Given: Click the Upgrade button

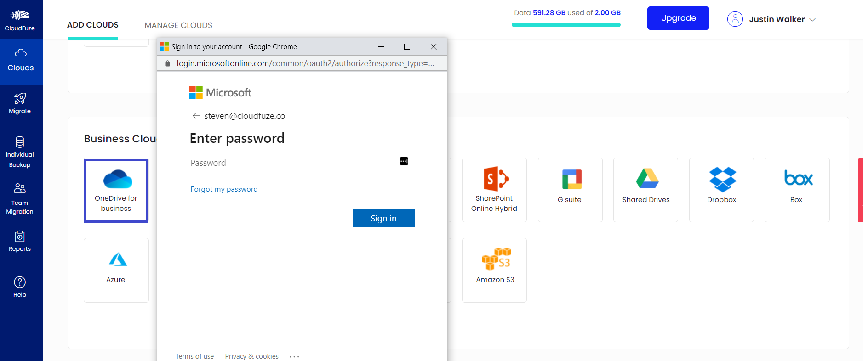Looking at the screenshot, I should (678, 18).
